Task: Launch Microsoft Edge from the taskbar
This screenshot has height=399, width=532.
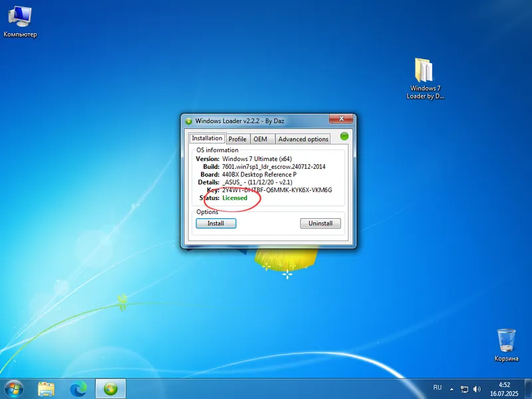Action: pos(80,388)
